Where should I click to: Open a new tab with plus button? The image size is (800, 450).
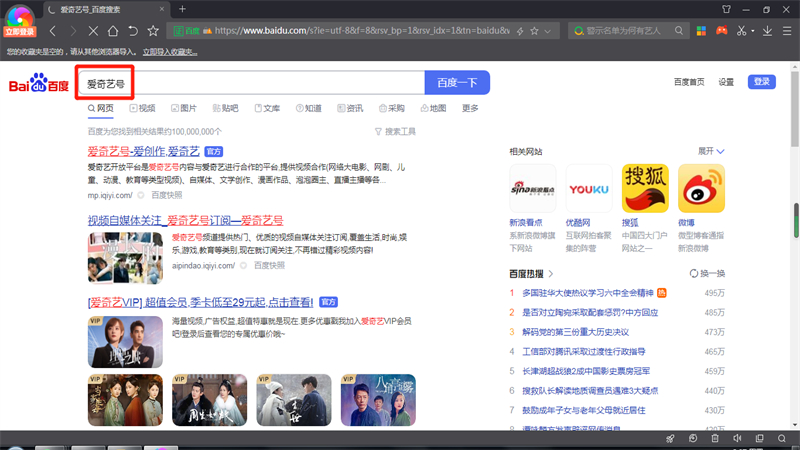pos(182,9)
